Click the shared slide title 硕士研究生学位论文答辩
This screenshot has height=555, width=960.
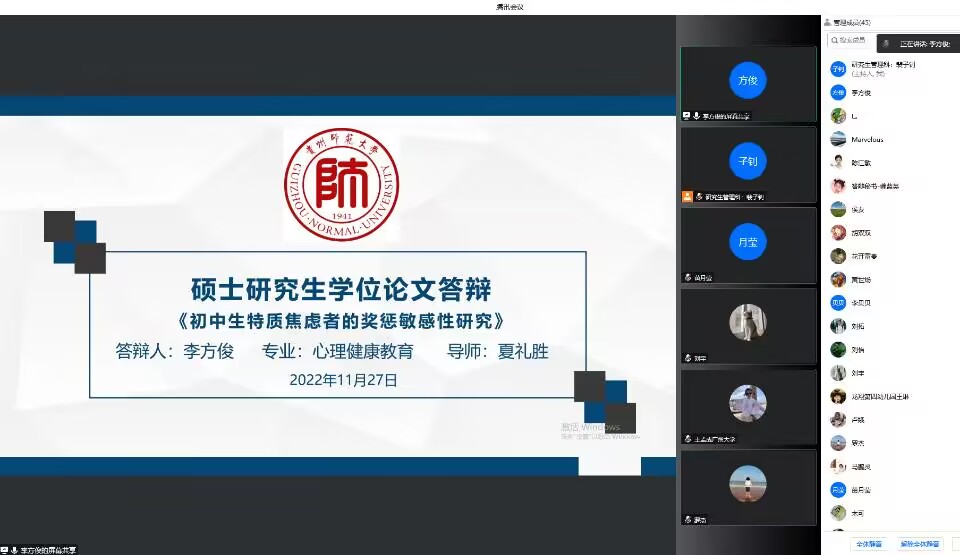coord(341,290)
